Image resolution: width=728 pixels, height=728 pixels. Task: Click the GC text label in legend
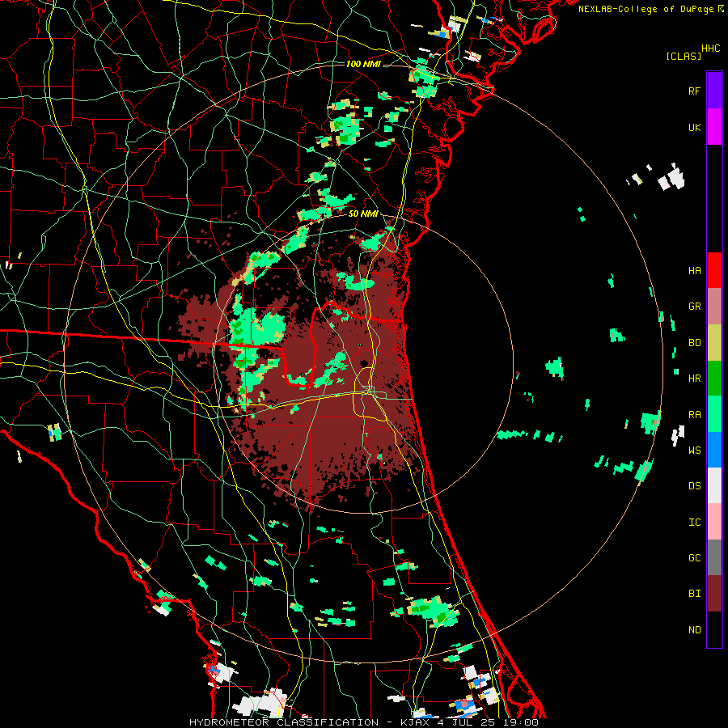[694, 558]
